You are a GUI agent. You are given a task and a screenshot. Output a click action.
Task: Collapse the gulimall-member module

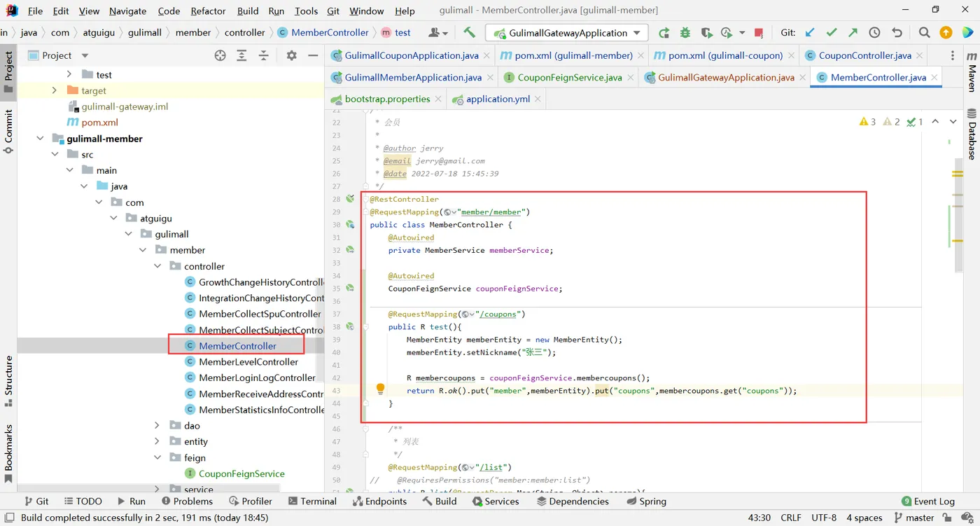coord(40,139)
